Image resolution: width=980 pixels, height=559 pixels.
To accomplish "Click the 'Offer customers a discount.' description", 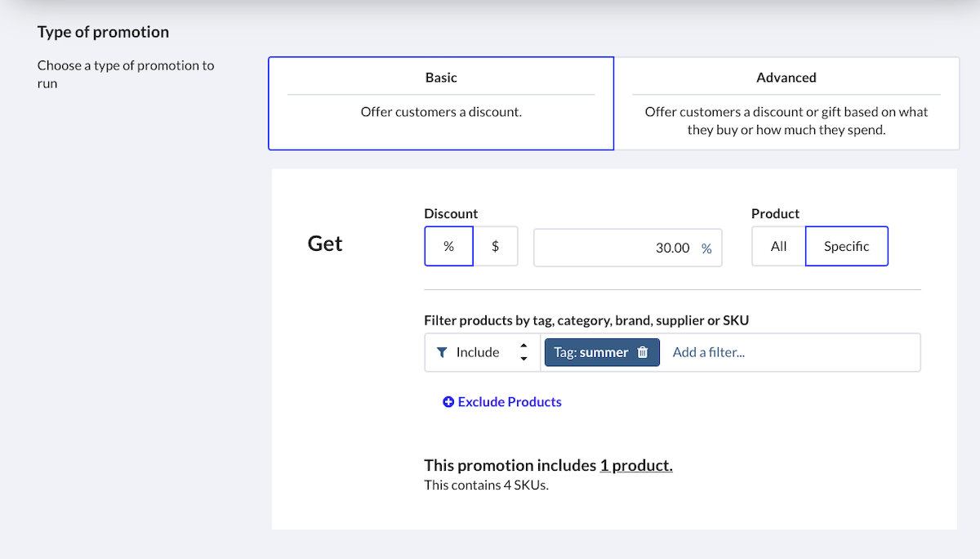I will click(x=441, y=112).
